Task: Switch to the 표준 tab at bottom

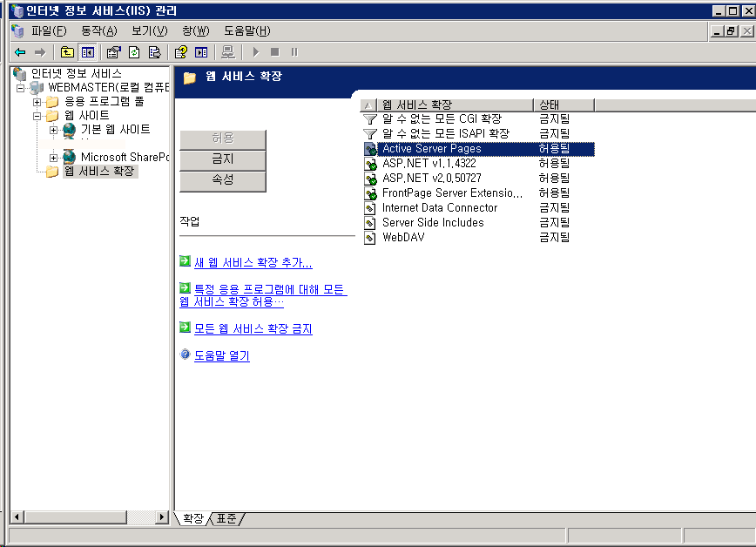Action: pyautogui.click(x=226, y=518)
